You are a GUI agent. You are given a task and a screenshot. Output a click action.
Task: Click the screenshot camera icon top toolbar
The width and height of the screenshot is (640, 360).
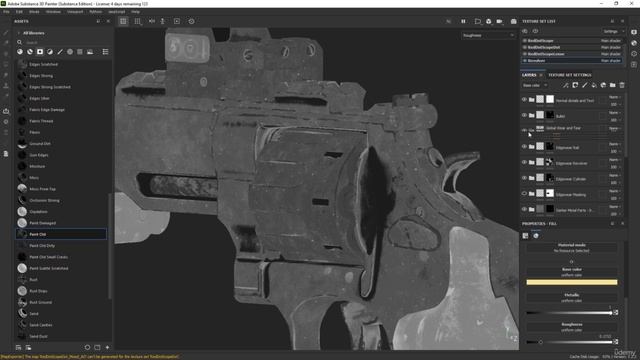513,21
